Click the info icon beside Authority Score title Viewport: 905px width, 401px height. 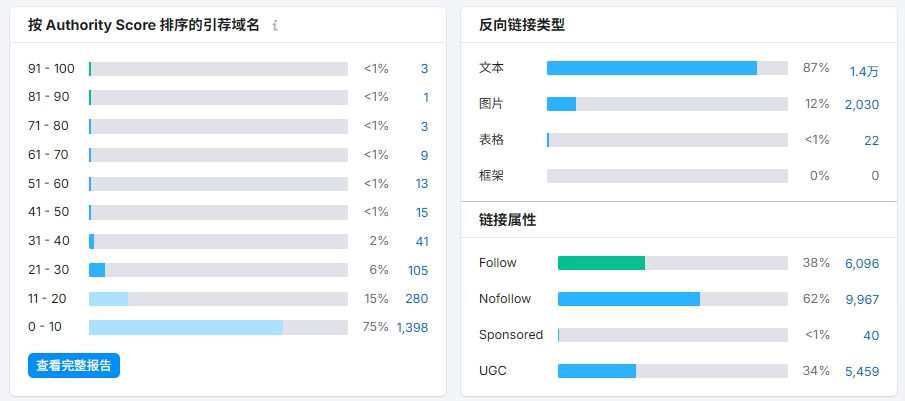tap(275, 25)
